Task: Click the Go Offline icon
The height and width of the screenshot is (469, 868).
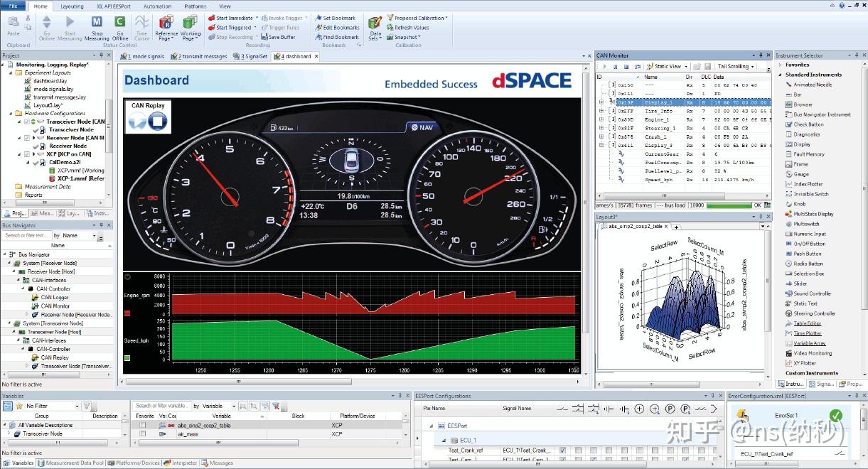Action: (119, 23)
